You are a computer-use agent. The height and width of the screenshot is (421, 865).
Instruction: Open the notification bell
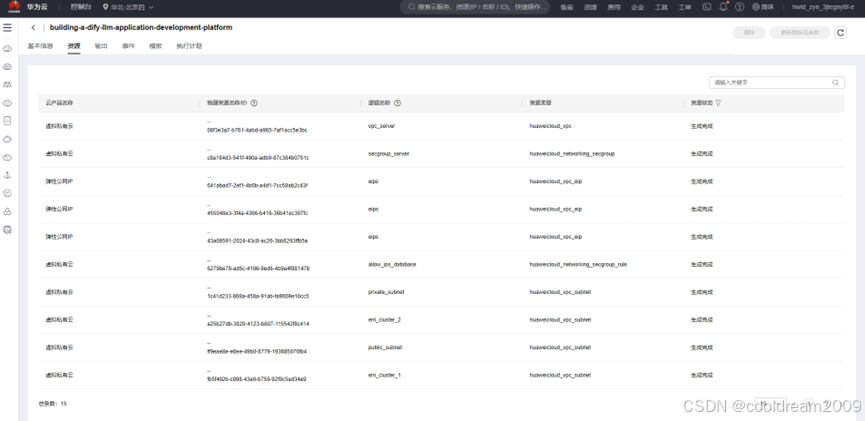tap(723, 7)
